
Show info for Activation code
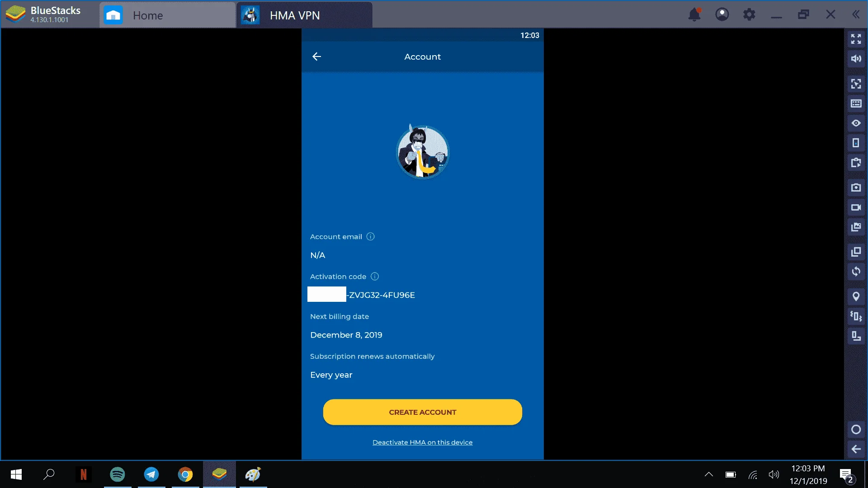(375, 276)
